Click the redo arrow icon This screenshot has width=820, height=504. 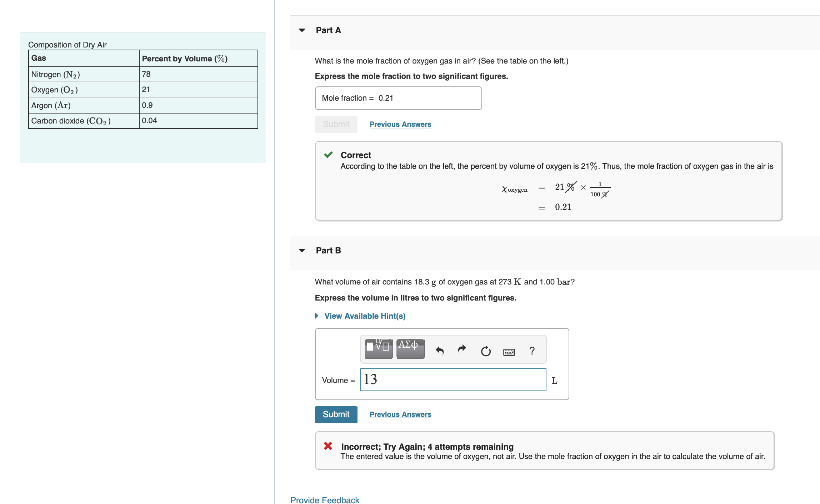tap(462, 349)
